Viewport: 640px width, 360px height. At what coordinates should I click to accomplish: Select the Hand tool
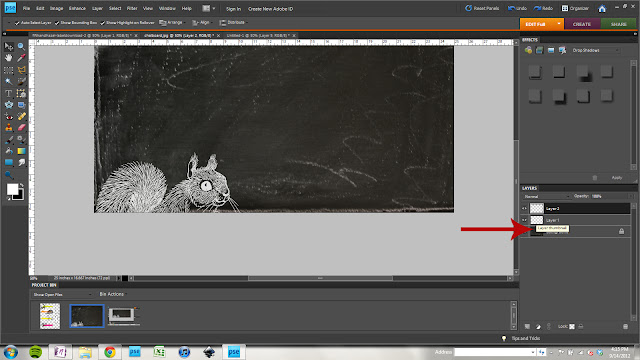click(x=9, y=58)
